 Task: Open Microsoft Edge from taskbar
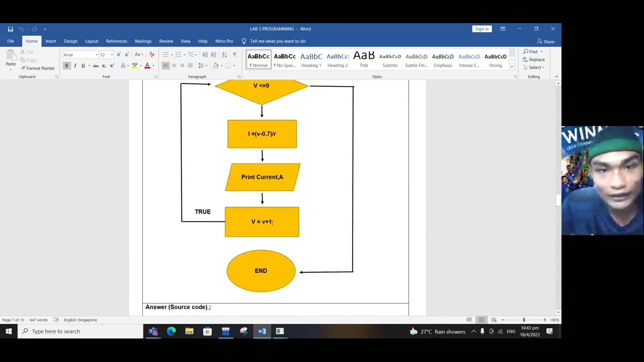pyautogui.click(x=171, y=331)
